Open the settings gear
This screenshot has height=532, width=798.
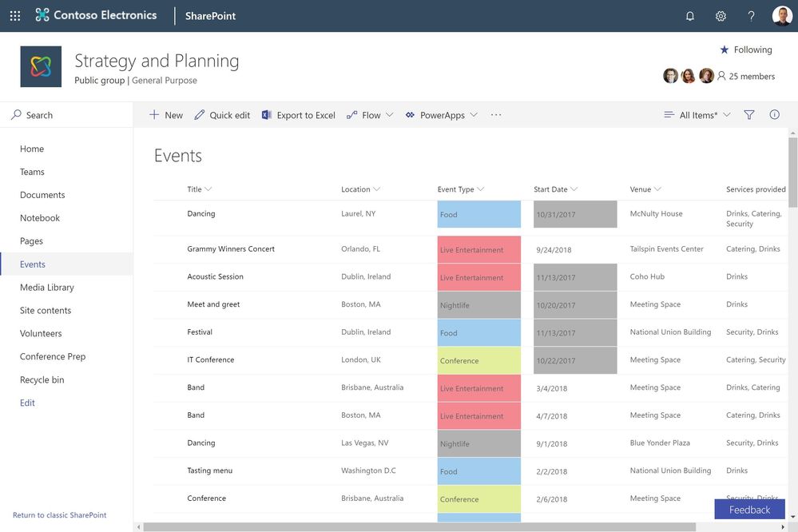click(x=721, y=16)
